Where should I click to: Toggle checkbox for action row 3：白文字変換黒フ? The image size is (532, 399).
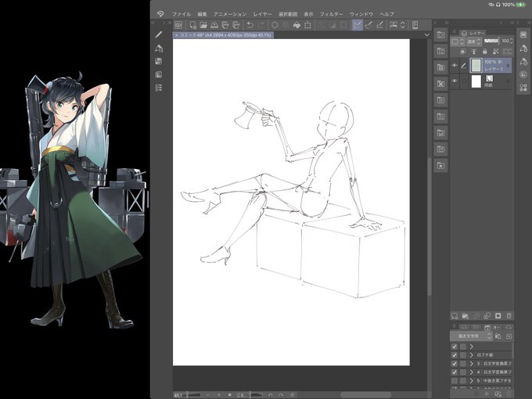point(455,364)
